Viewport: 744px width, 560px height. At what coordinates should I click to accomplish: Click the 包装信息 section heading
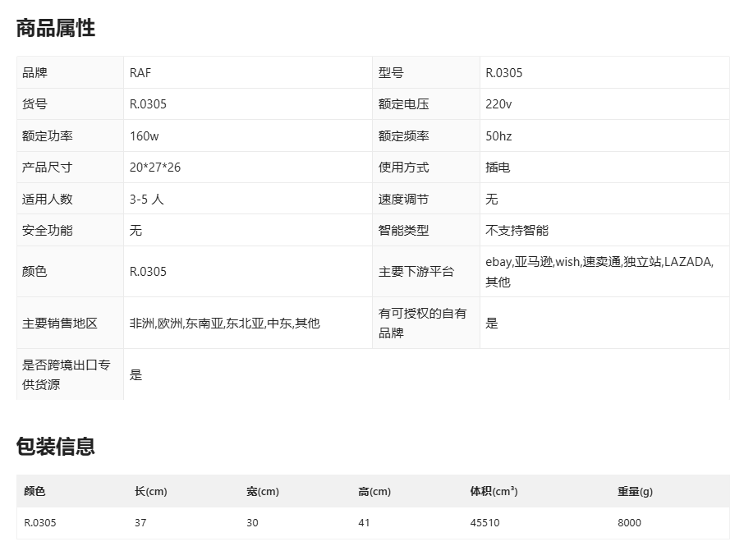point(56,447)
